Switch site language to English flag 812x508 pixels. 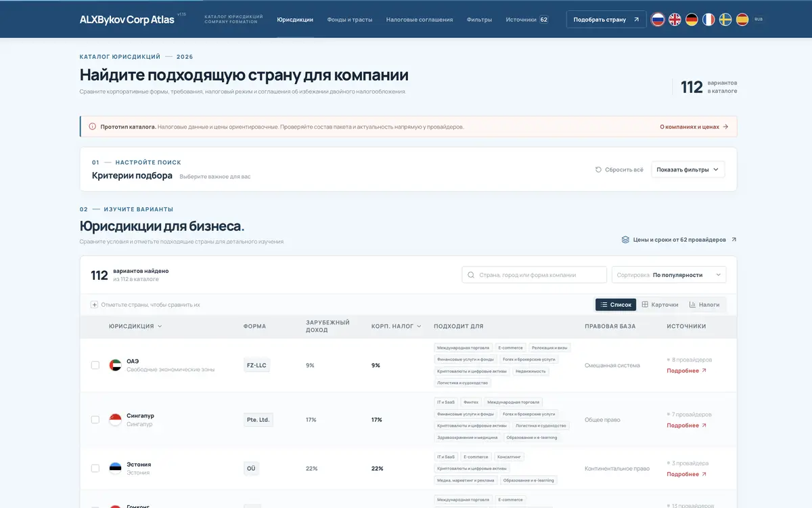(x=675, y=20)
